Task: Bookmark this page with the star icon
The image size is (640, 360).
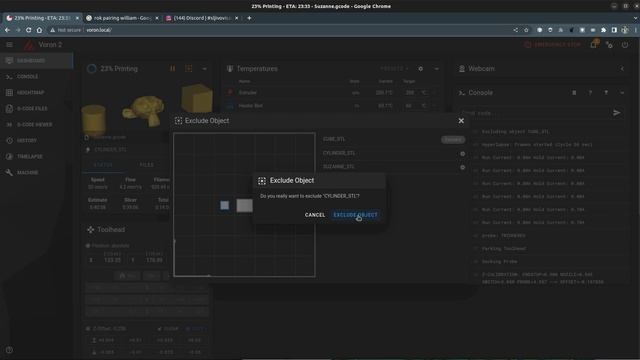Action: [x=526, y=30]
